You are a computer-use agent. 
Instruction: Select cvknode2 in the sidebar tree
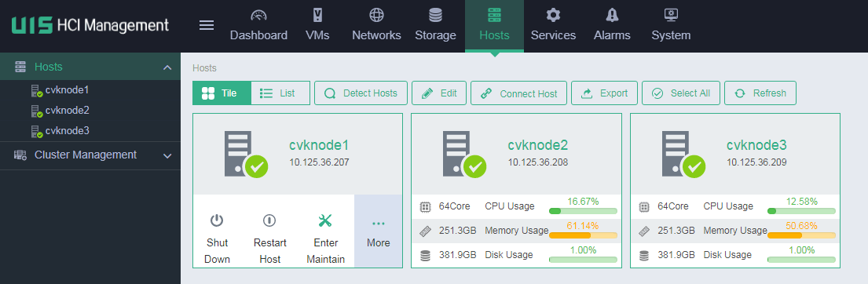[x=67, y=111]
